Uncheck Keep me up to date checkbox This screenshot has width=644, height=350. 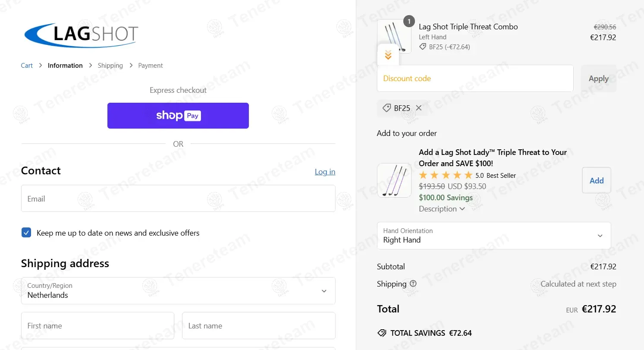26,233
